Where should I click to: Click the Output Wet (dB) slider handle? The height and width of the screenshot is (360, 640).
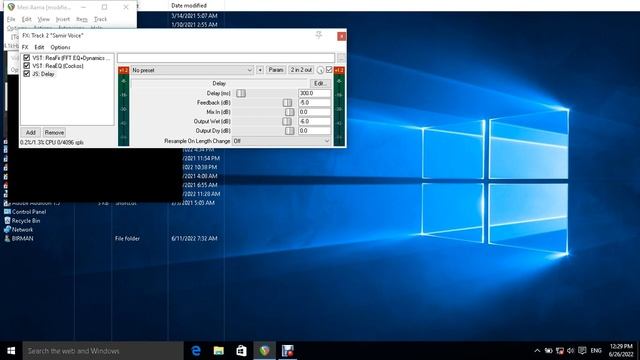tap(287, 121)
